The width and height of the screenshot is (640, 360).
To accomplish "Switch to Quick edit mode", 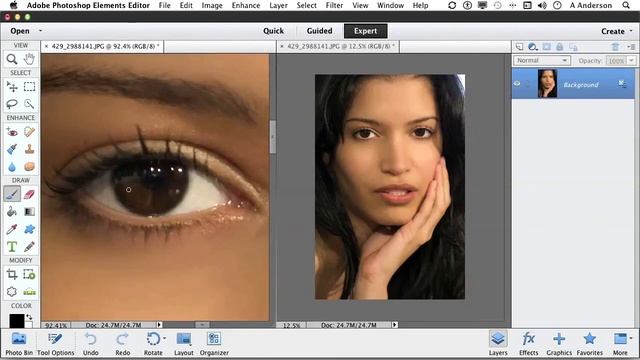I will coord(273,31).
